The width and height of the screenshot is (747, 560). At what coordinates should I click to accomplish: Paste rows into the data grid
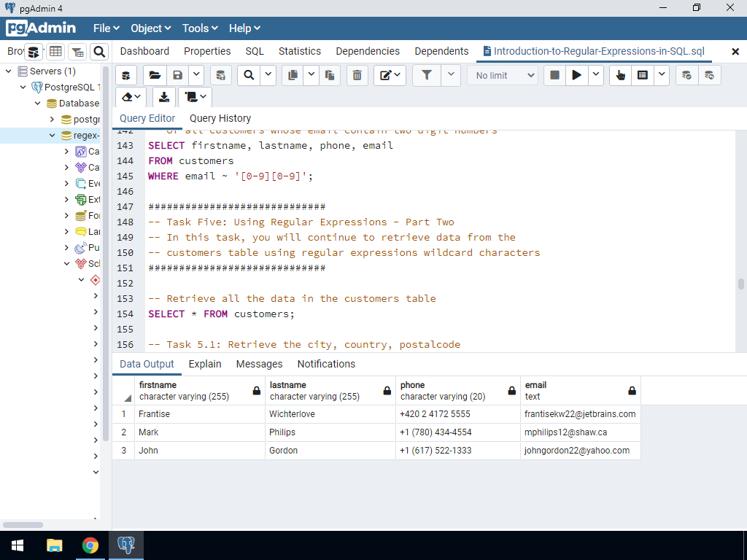point(330,75)
